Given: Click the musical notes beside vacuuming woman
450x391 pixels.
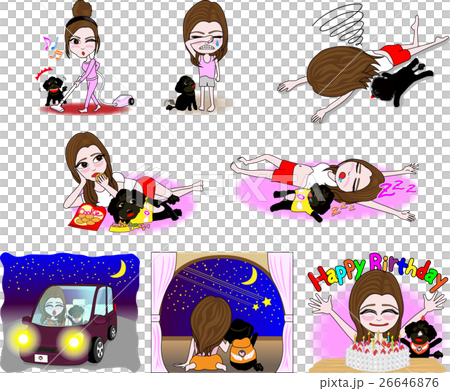Looking at the screenshot, I should pyautogui.click(x=53, y=48).
